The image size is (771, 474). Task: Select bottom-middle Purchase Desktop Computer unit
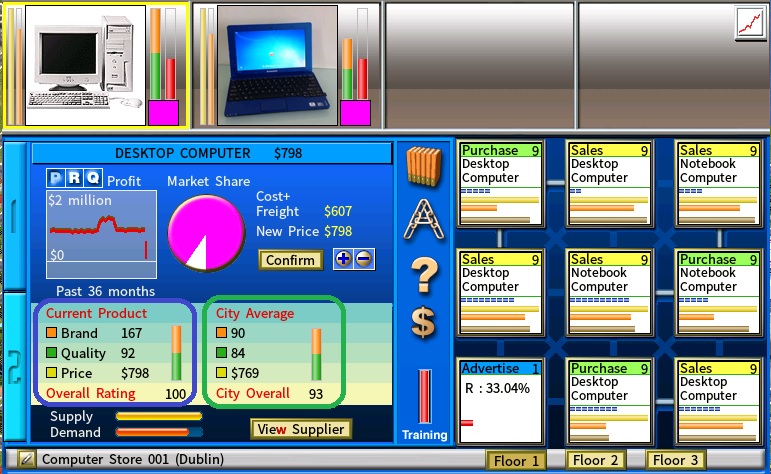610,401
